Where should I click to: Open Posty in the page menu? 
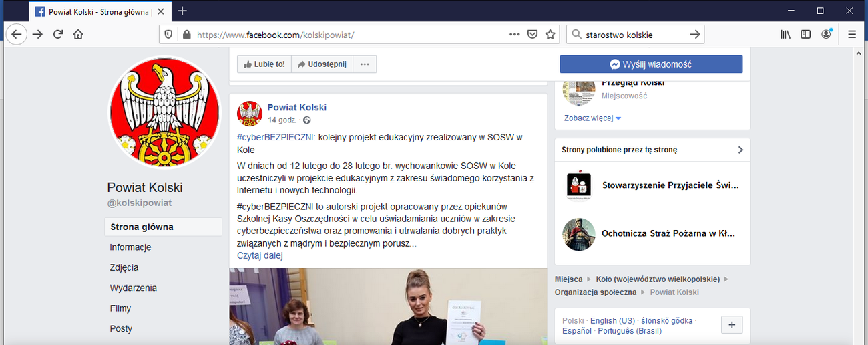click(x=121, y=328)
